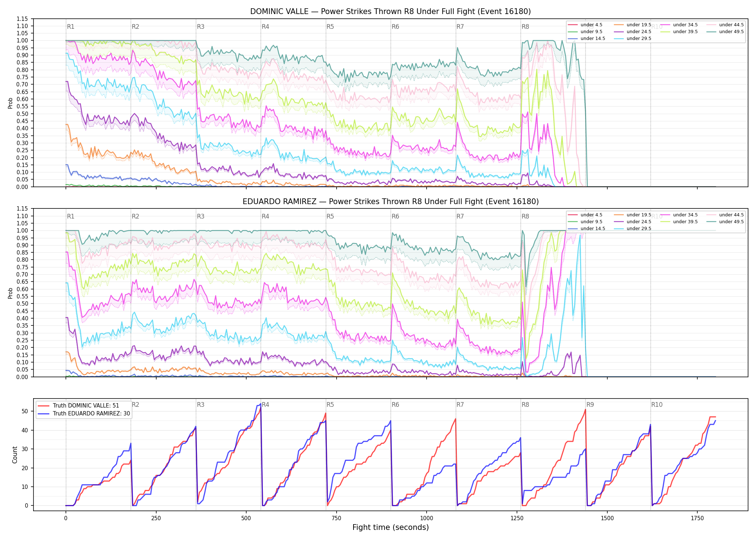
Task: Select 'under 29.5' legend entry in Dominic Valle chart
Action: tap(633, 39)
